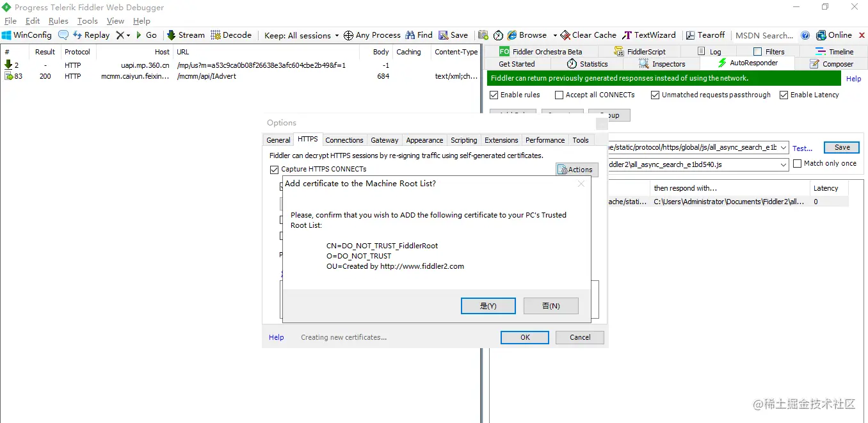This screenshot has width=868, height=423.
Task: Click the Online status indicator
Action: click(x=834, y=35)
